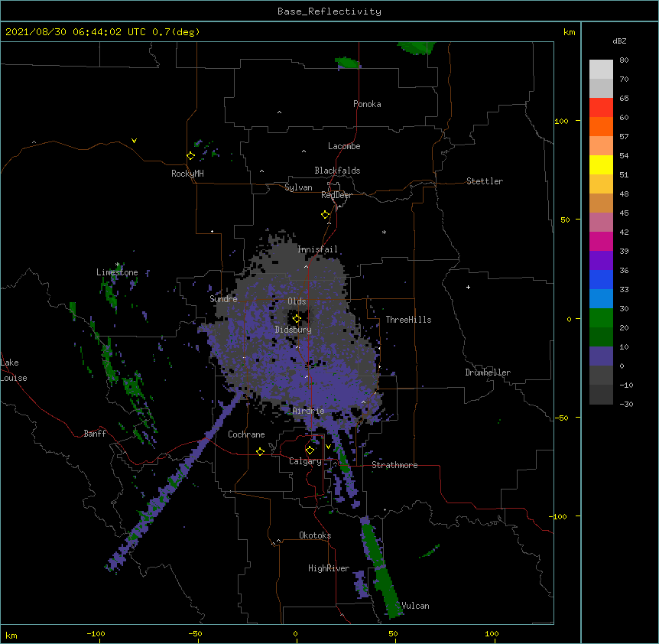
Task: Select the Olds city label
Action: click(297, 301)
